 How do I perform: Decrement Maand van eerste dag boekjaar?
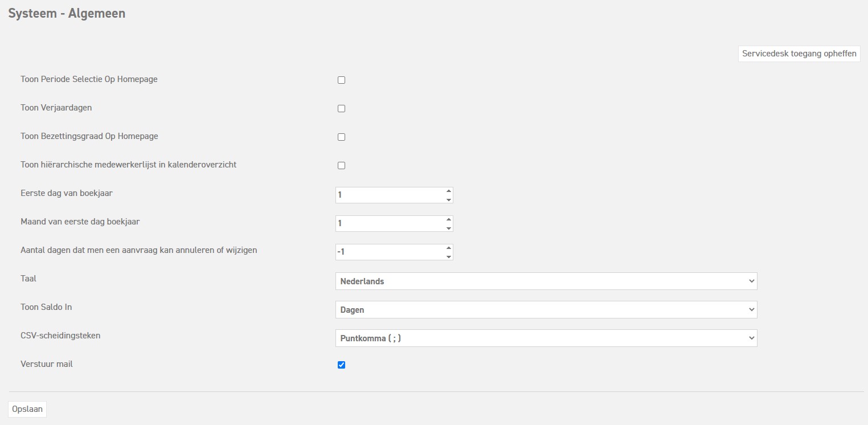[449, 228]
